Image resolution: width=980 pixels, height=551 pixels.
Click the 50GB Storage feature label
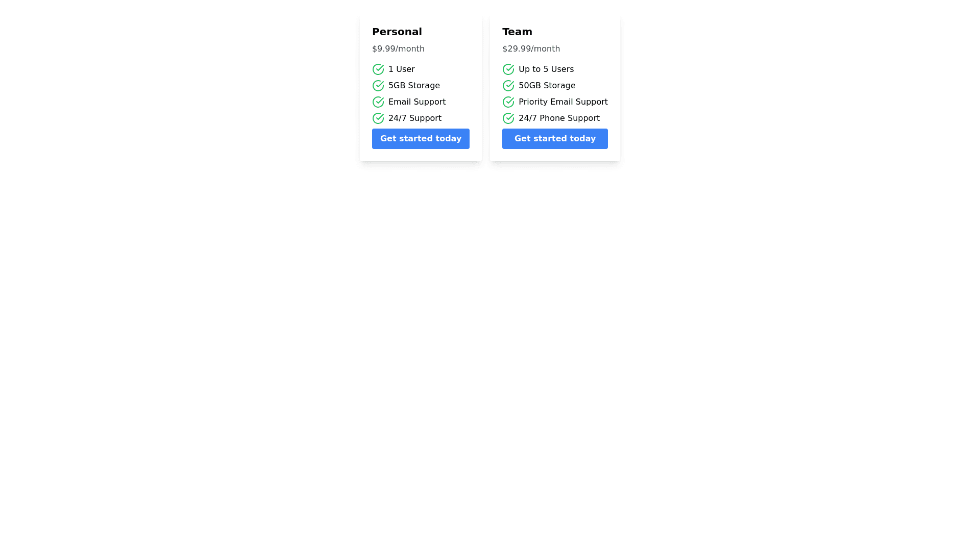click(547, 86)
